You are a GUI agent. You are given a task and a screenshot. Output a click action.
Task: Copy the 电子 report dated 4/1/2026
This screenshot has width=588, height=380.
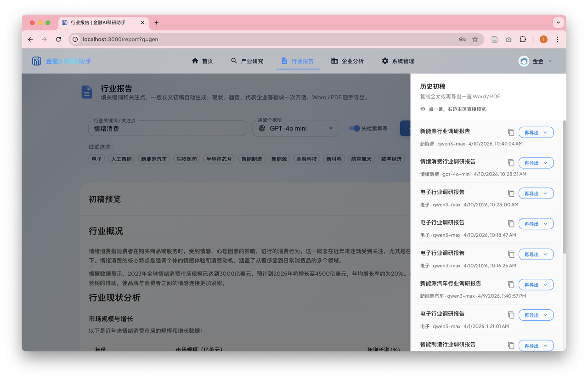(511, 315)
